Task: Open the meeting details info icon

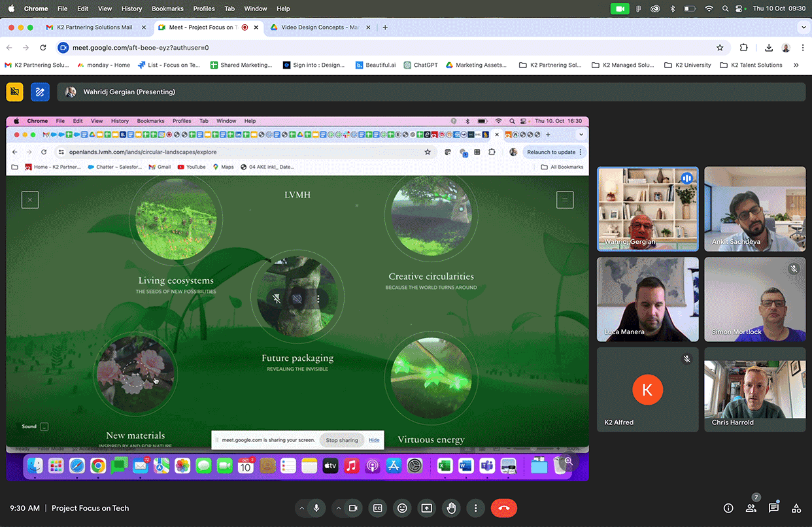Action: (x=728, y=508)
